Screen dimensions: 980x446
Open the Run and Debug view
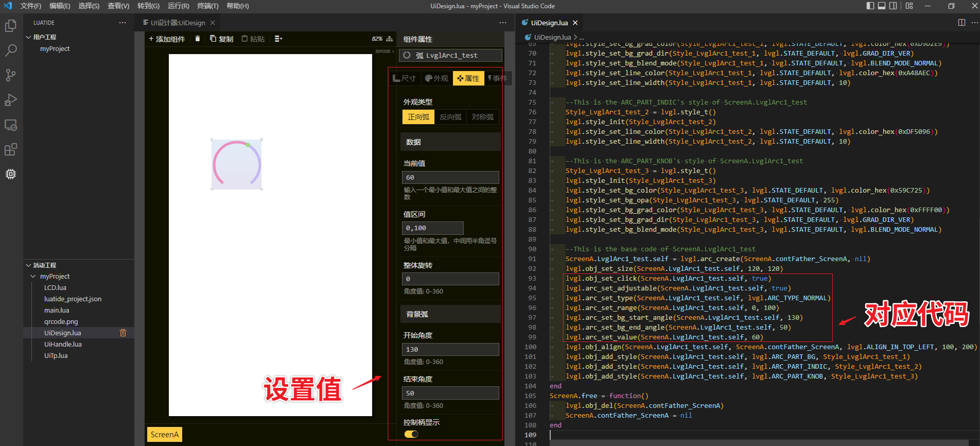point(11,100)
